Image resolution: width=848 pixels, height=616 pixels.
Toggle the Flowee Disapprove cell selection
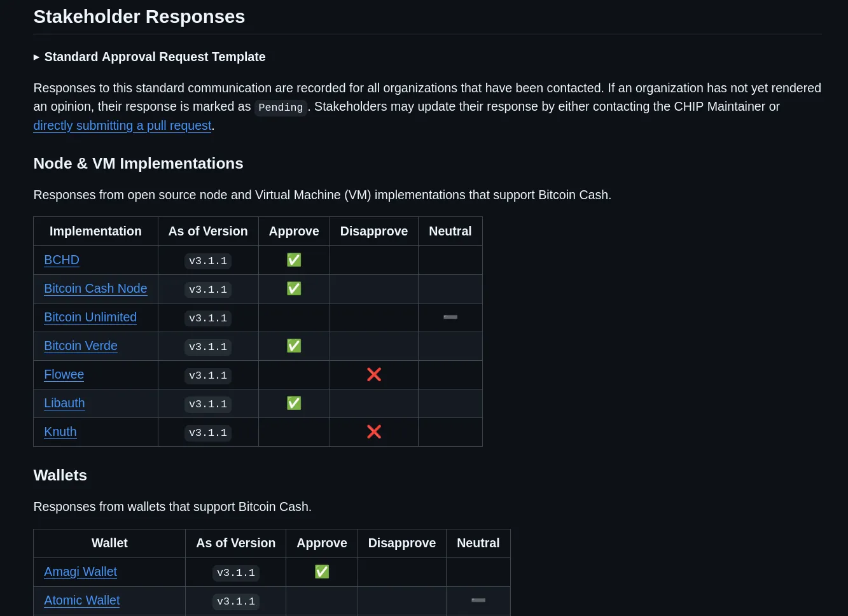(374, 374)
